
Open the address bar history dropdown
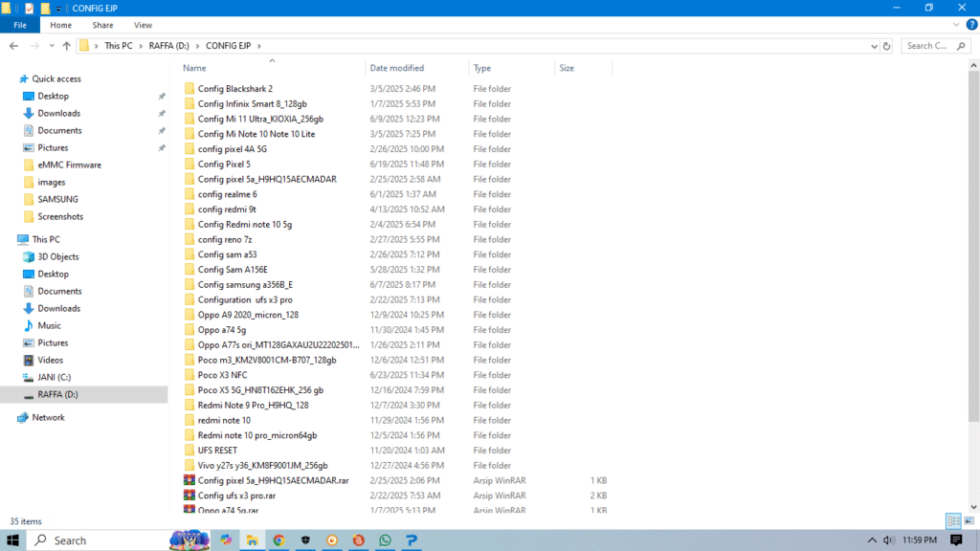[x=874, y=46]
